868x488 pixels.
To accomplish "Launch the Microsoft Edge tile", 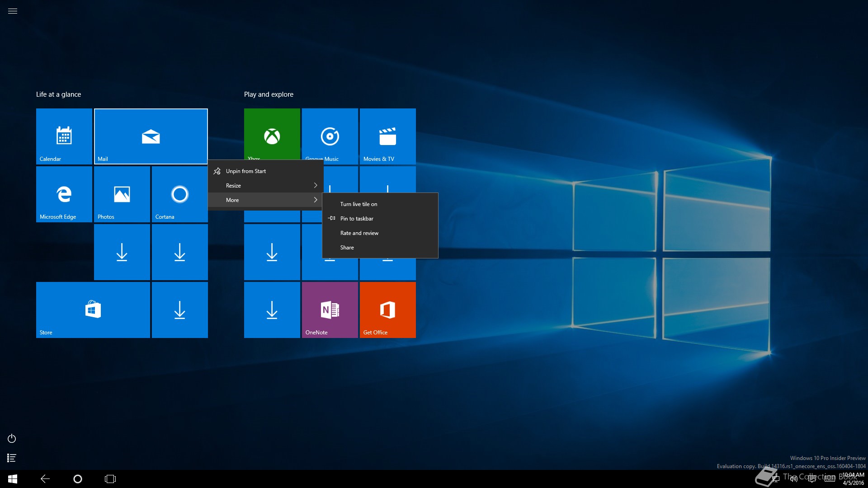I will point(64,194).
